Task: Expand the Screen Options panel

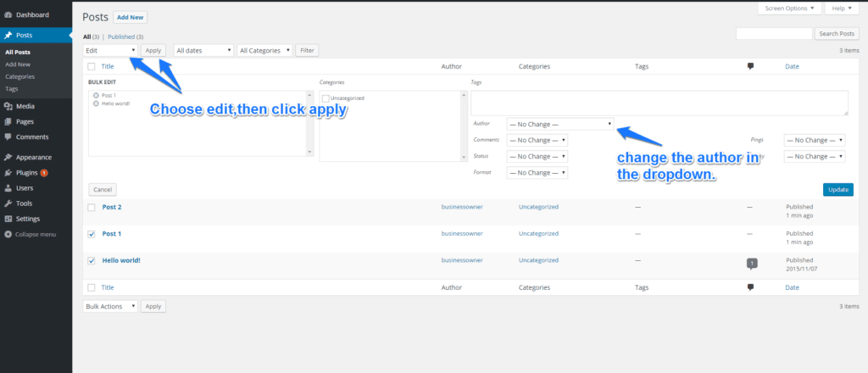Action: [x=789, y=8]
